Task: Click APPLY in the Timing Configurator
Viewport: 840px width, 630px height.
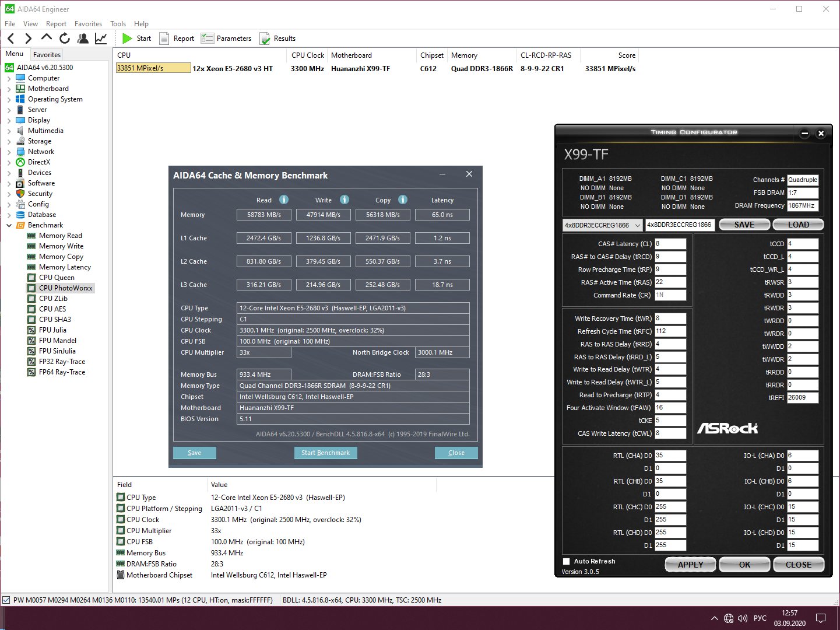Action: point(691,565)
